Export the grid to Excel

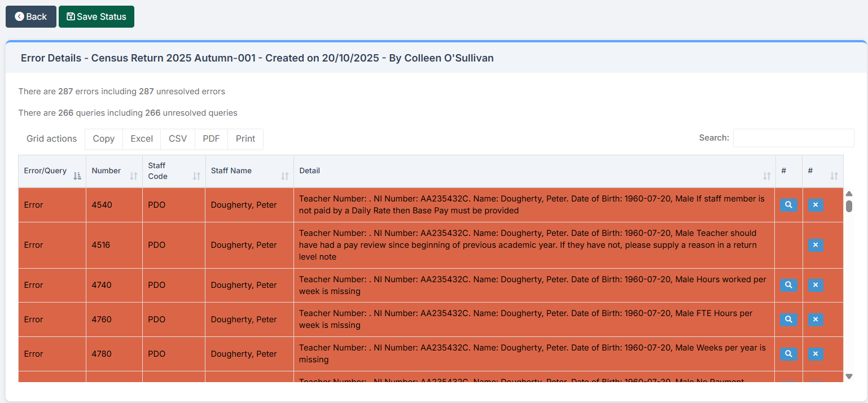(x=142, y=139)
